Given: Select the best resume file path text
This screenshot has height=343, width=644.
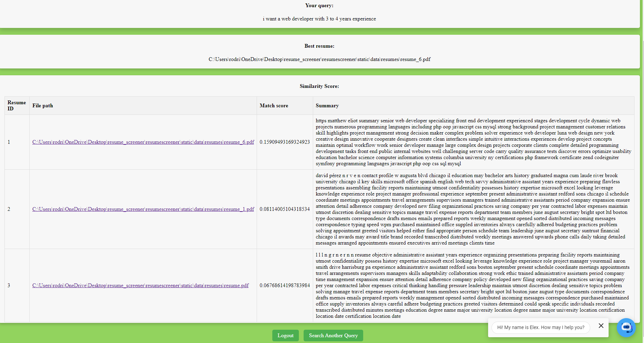Looking at the screenshot, I should pos(319,59).
